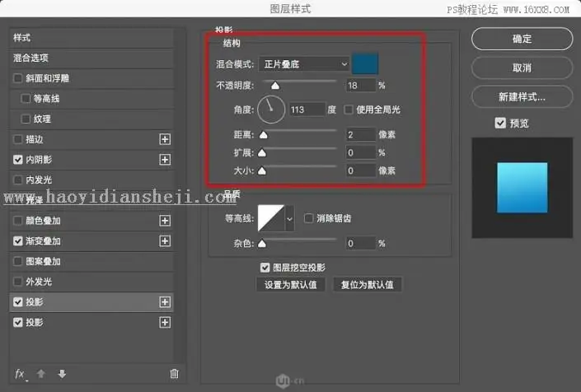
Task: Click the 大小 pixel value field
Action: point(361,170)
